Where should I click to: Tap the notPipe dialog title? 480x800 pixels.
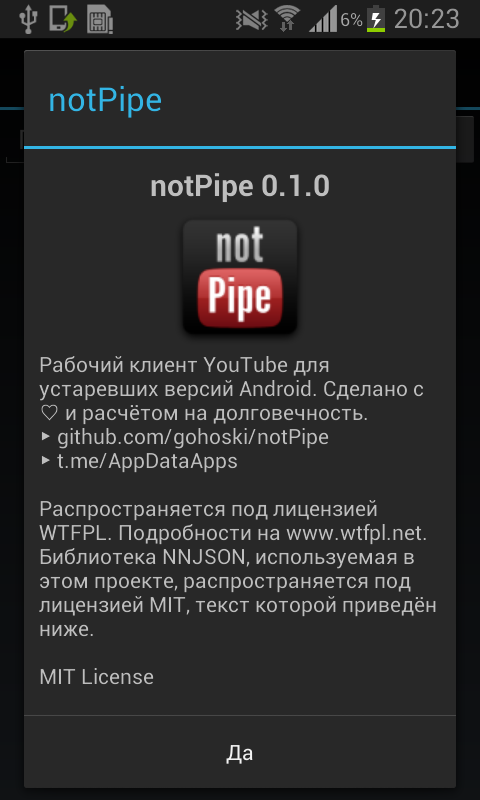coord(105,100)
